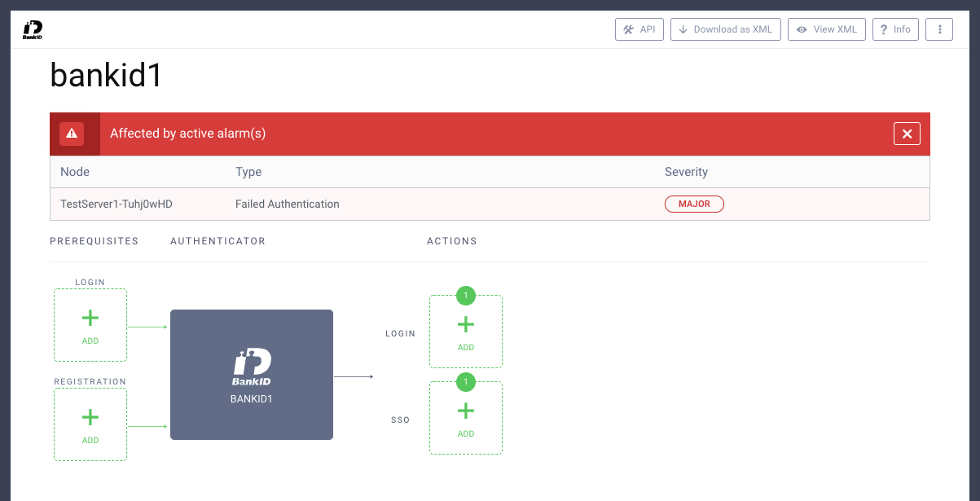Dismiss the active alarm banner
Screen dimensions: 980x501
pos(907,134)
